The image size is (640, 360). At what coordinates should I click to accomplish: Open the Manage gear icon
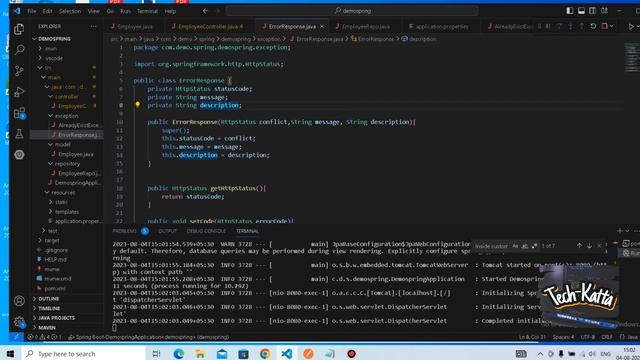point(19,322)
